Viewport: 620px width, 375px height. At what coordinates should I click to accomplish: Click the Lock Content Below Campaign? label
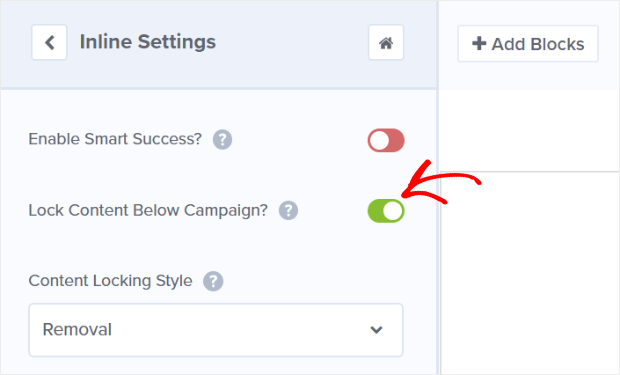click(148, 210)
